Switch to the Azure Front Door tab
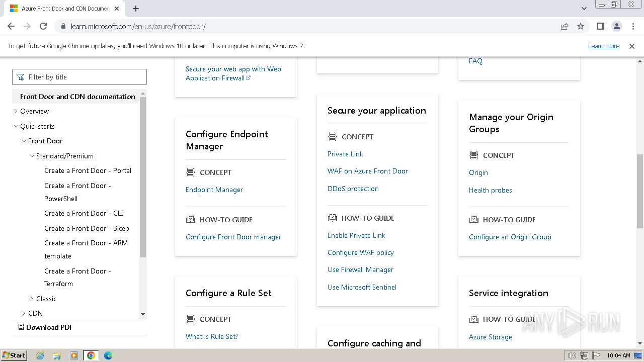This screenshot has width=644, height=362. point(64,9)
